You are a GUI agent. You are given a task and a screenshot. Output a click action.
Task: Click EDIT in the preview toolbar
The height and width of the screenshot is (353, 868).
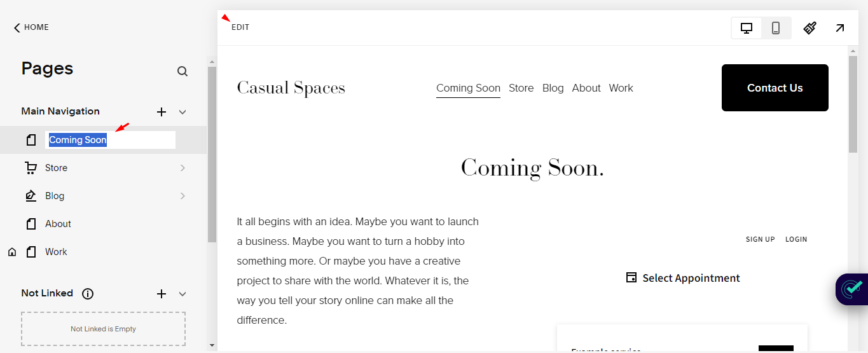(x=240, y=27)
